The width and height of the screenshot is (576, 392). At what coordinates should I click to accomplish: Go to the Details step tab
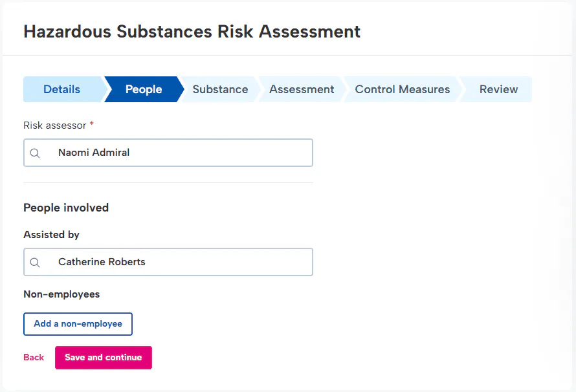pyautogui.click(x=62, y=89)
